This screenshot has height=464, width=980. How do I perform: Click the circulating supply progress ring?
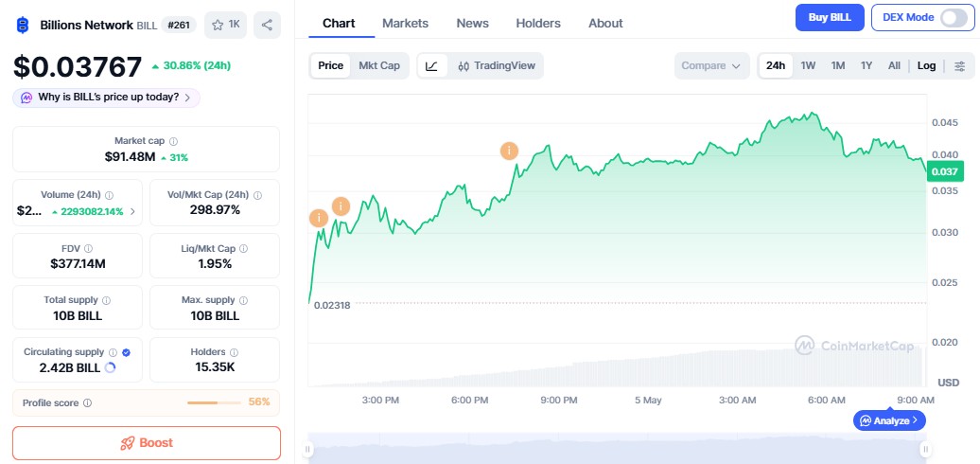(x=110, y=367)
